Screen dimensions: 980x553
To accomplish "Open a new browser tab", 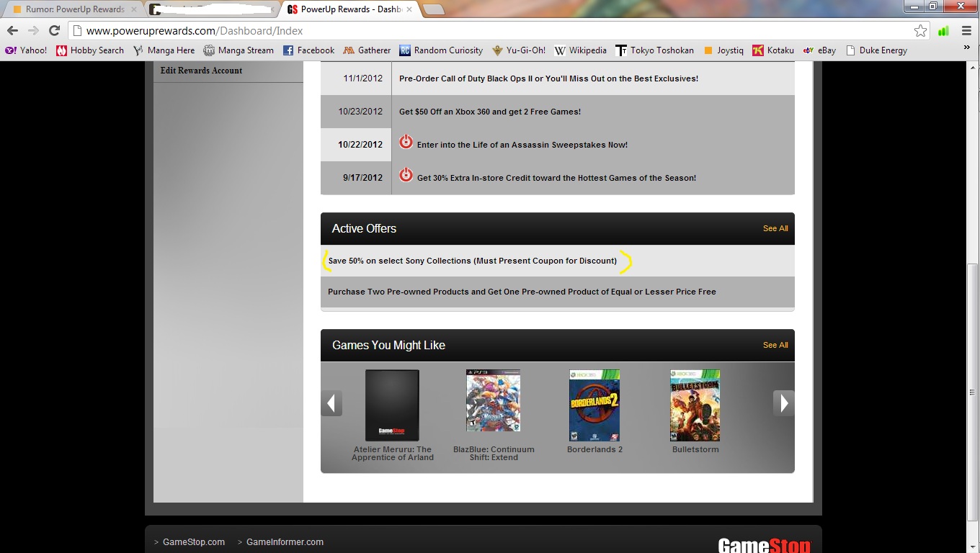I will pyautogui.click(x=432, y=9).
